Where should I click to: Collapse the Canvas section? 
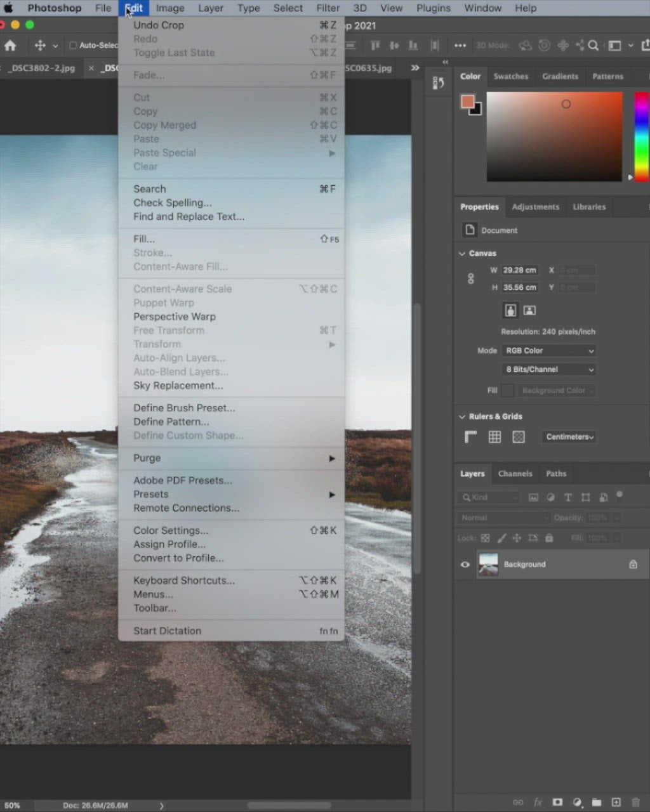(462, 253)
